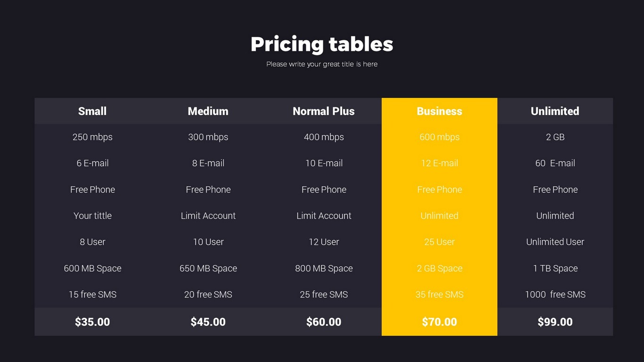The height and width of the screenshot is (362, 644).
Task: Click the "250 mbps" cell
Action: tap(92, 137)
